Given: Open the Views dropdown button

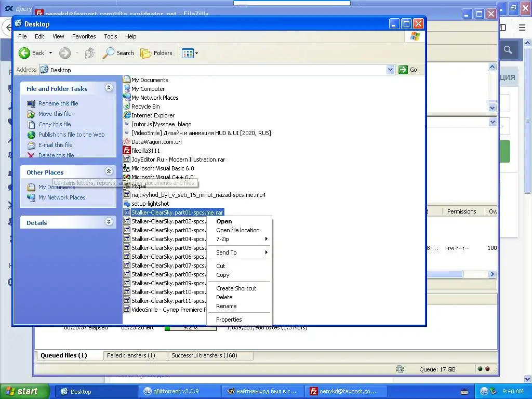Looking at the screenshot, I should [x=190, y=53].
